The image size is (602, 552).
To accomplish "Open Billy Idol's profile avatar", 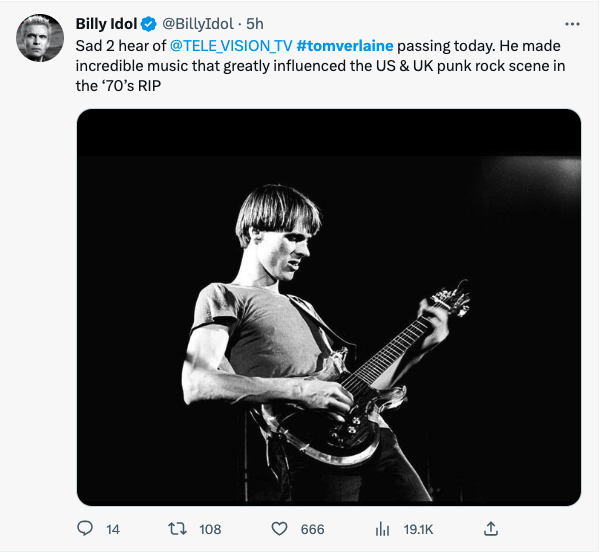I will pos(40,38).
